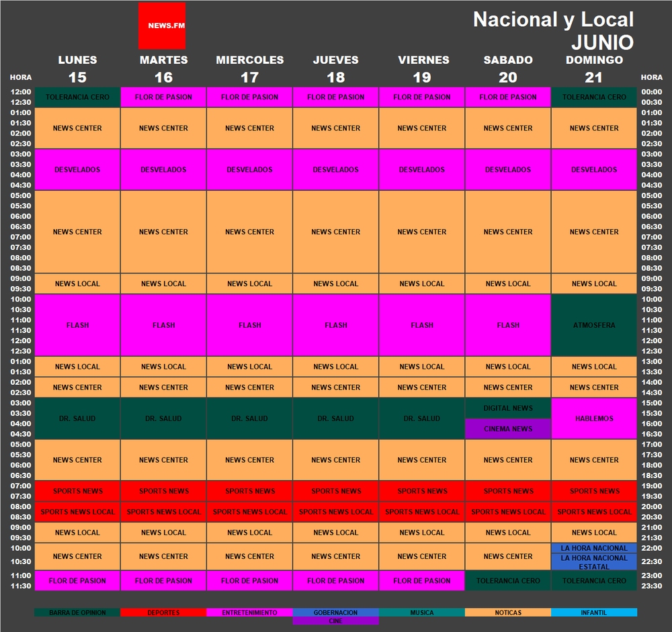Image resolution: width=672 pixels, height=632 pixels.
Task: Select TOLERANCIA CERO on Monday morning
Action: click(x=77, y=96)
